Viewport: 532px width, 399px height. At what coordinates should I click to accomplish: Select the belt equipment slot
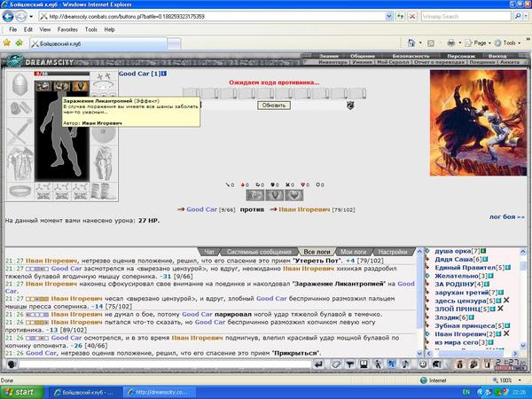point(20,192)
